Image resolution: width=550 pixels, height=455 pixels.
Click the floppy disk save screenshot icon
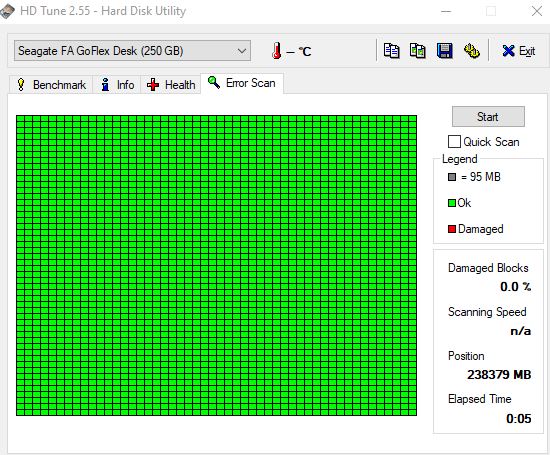[x=444, y=51]
